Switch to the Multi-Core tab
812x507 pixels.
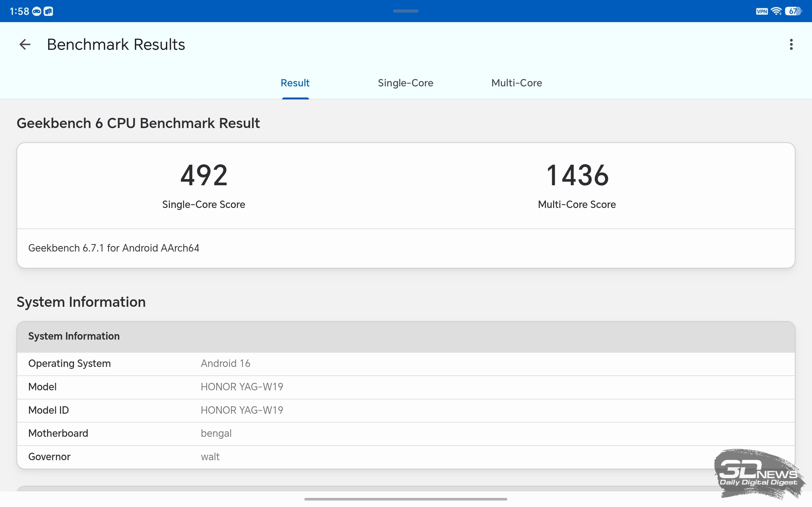point(516,83)
